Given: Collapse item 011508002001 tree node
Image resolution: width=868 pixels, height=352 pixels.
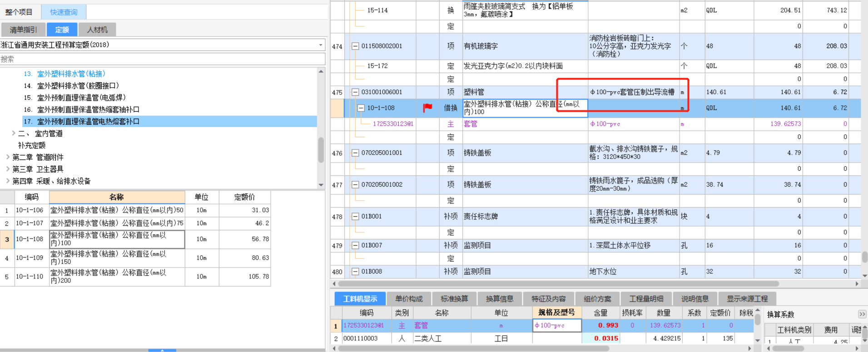Looking at the screenshot, I should pos(355,46).
